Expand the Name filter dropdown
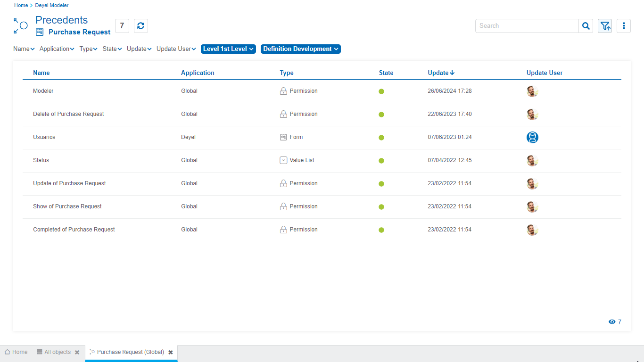This screenshot has width=644, height=362. 24,49
